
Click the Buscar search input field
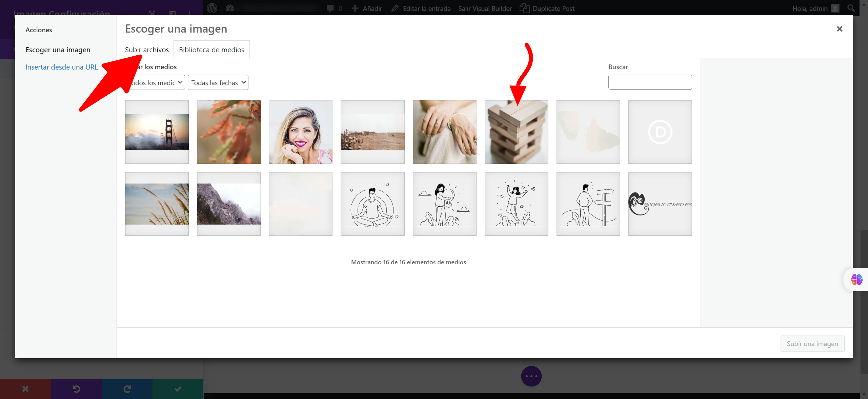[650, 82]
